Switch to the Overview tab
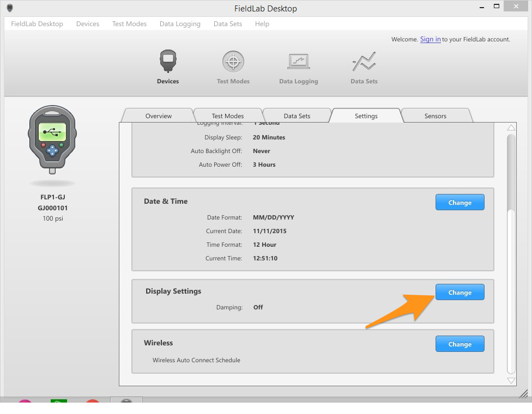Viewport: 532px width, 414px height. pyautogui.click(x=159, y=115)
